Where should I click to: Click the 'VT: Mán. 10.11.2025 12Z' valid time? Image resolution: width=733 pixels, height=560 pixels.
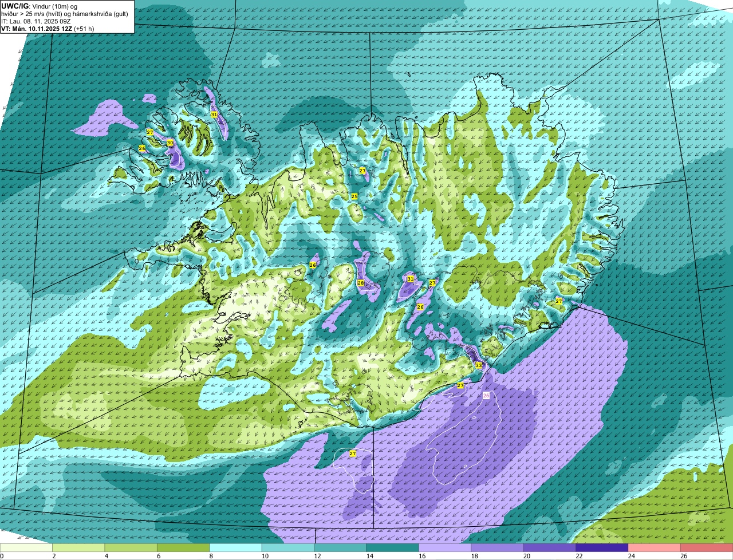(36, 28)
